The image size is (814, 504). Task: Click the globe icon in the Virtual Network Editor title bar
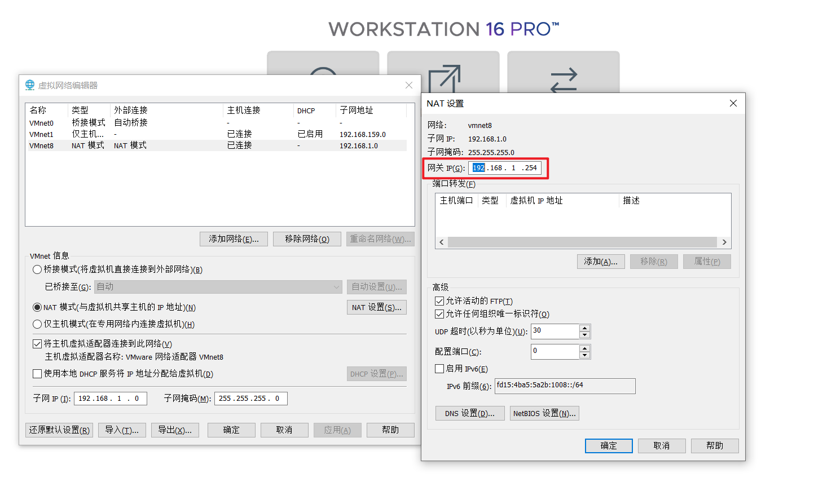(30, 85)
